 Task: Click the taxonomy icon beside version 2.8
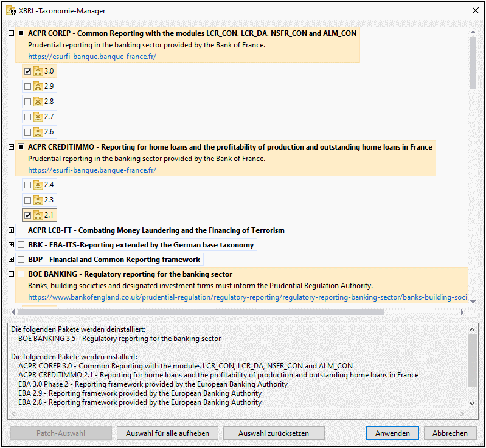coord(38,102)
